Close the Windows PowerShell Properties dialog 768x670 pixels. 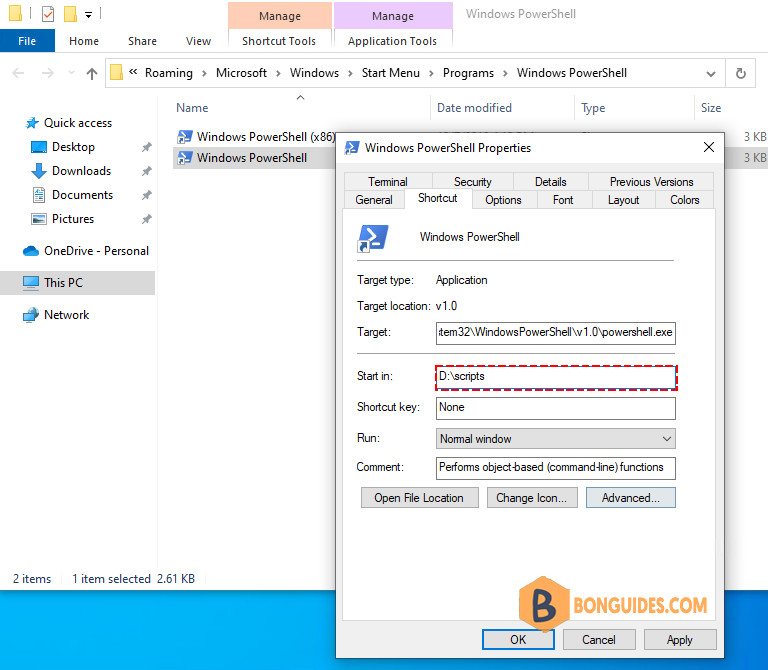coord(709,147)
